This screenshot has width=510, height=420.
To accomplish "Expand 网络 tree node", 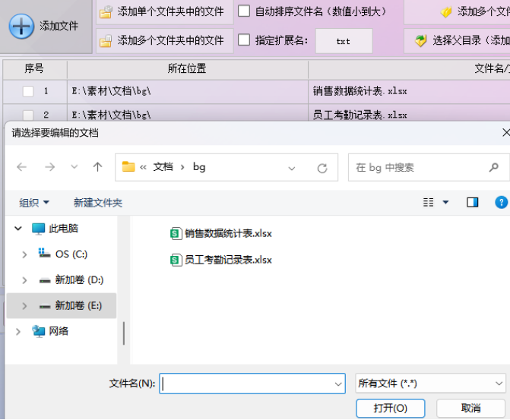I will point(18,332).
